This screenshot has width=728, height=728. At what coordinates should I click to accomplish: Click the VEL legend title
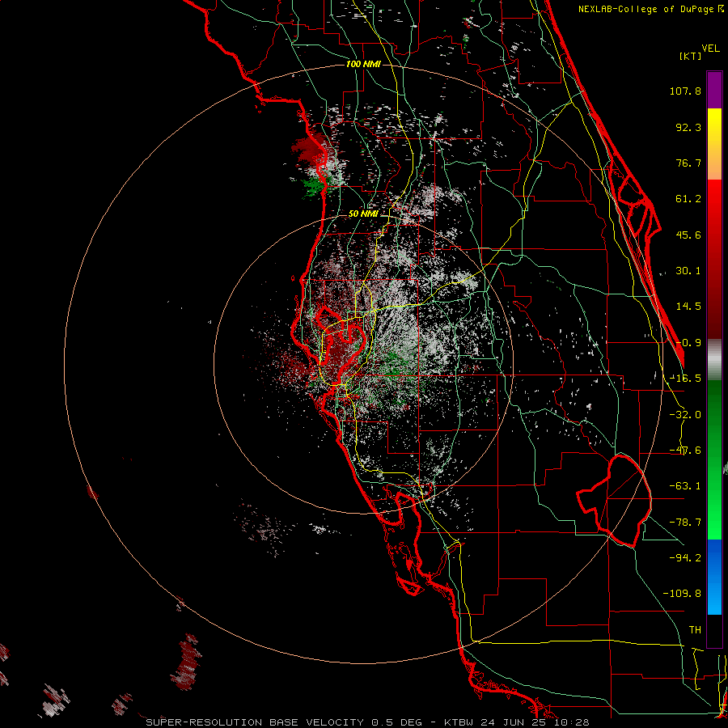pos(710,48)
